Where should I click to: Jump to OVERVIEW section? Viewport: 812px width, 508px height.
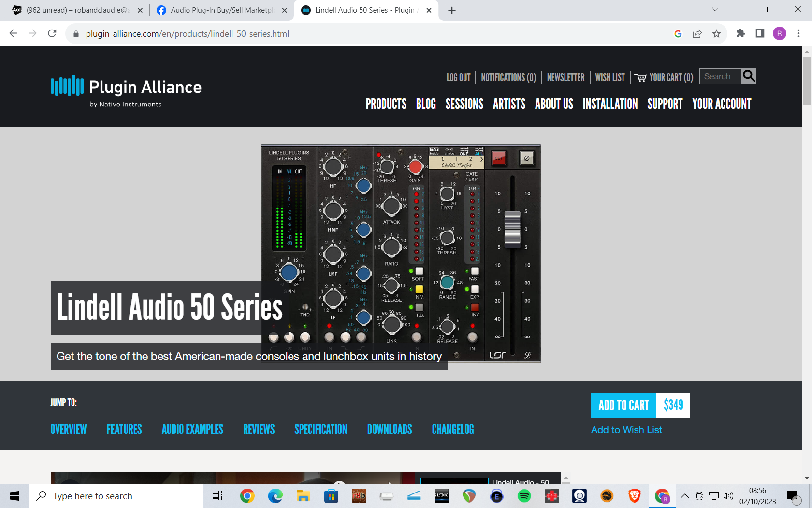[x=69, y=429]
